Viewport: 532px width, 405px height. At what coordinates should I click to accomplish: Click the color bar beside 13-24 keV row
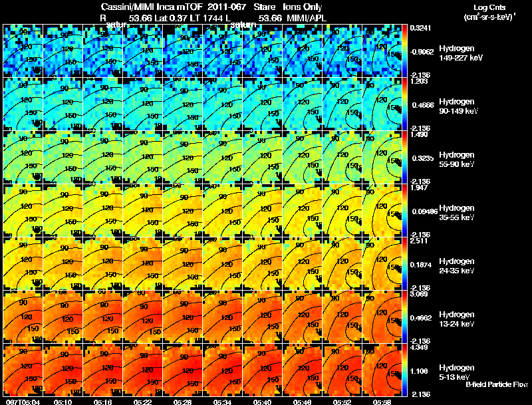point(404,317)
